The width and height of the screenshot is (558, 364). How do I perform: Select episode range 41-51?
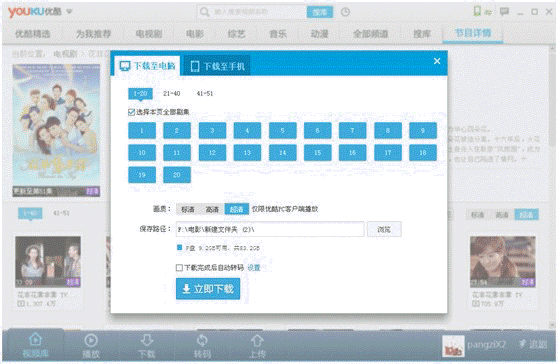pyautogui.click(x=205, y=94)
